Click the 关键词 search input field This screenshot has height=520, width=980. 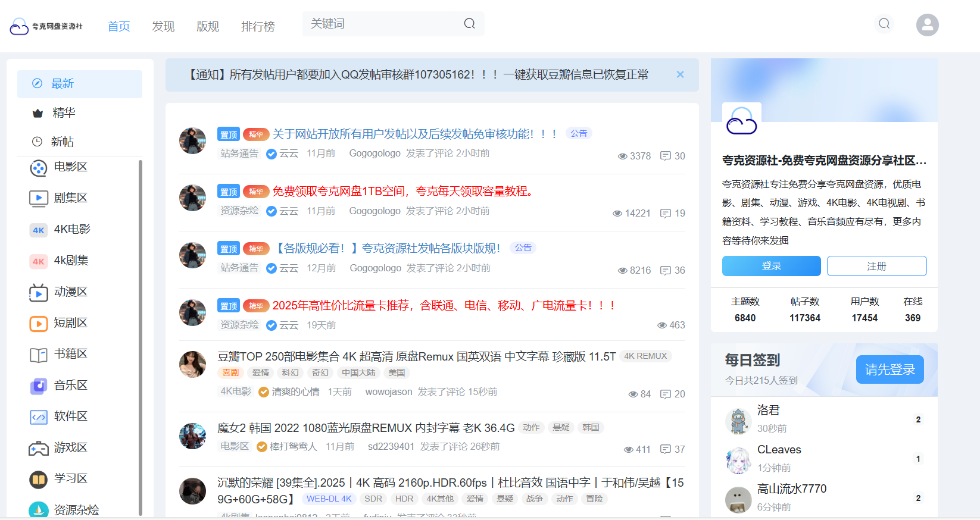click(381, 24)
